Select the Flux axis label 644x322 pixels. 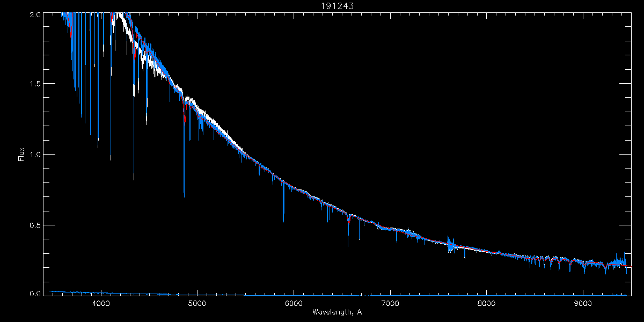tap(21, 155)
